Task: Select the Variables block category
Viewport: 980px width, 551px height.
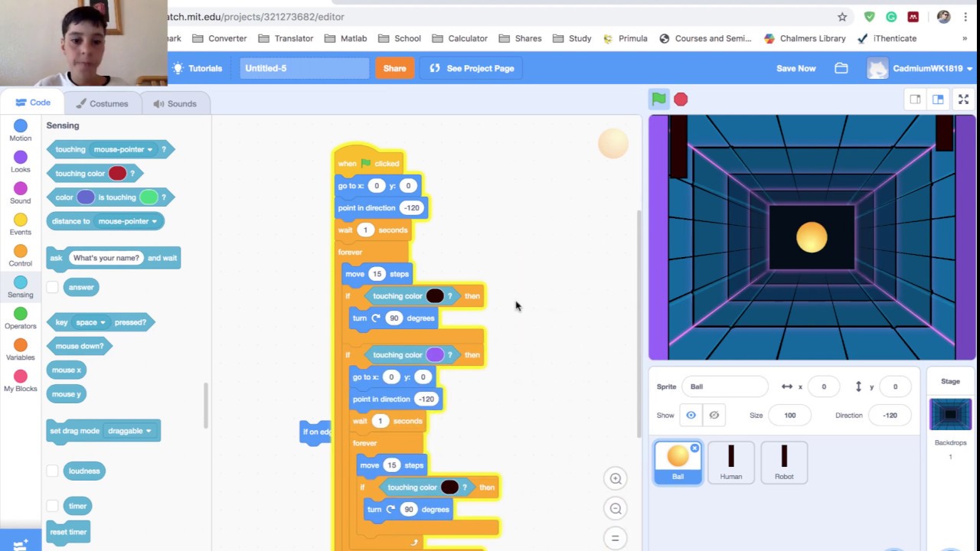Action: pos(21,350)
